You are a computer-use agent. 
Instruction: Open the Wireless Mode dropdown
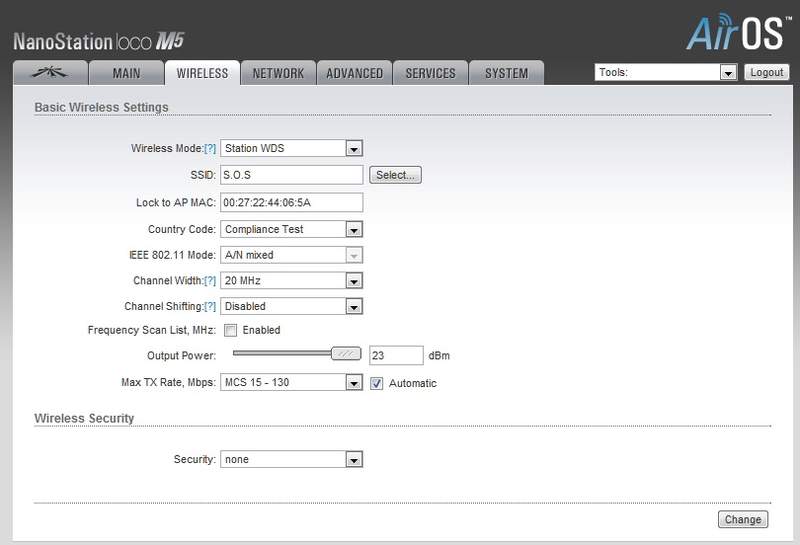[x=291, y=148]
